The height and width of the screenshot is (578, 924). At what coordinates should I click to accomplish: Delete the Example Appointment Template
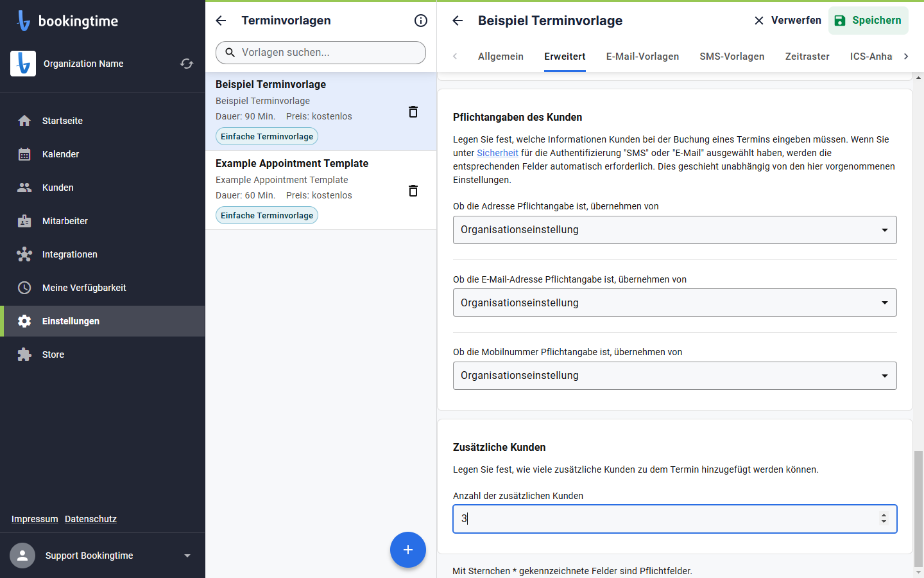point(413,191)
